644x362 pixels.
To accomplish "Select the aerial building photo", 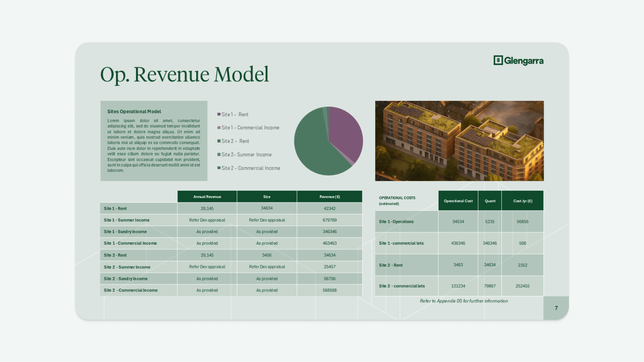I will [459, 141].
